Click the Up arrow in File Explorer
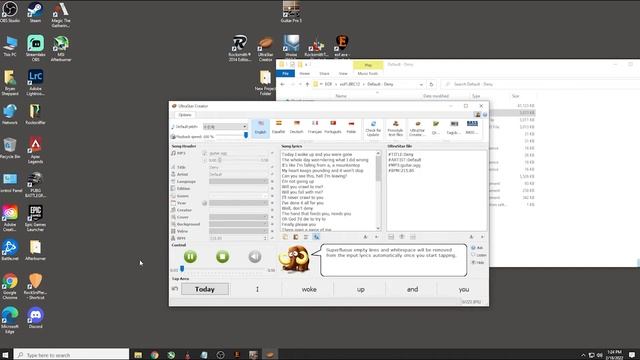640x360 pixels. coord(307,84)
